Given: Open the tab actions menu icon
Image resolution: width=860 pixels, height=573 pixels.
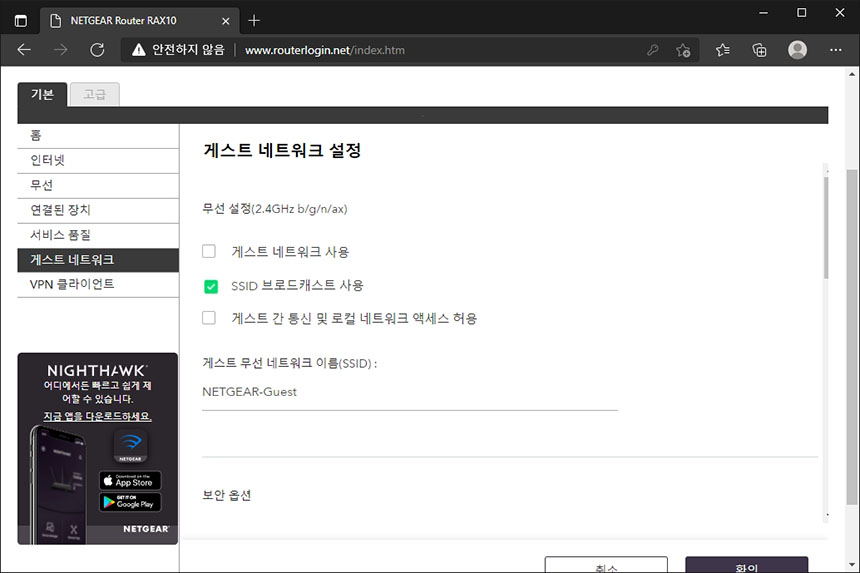Looking at the screenshot, I should point(20,21).
